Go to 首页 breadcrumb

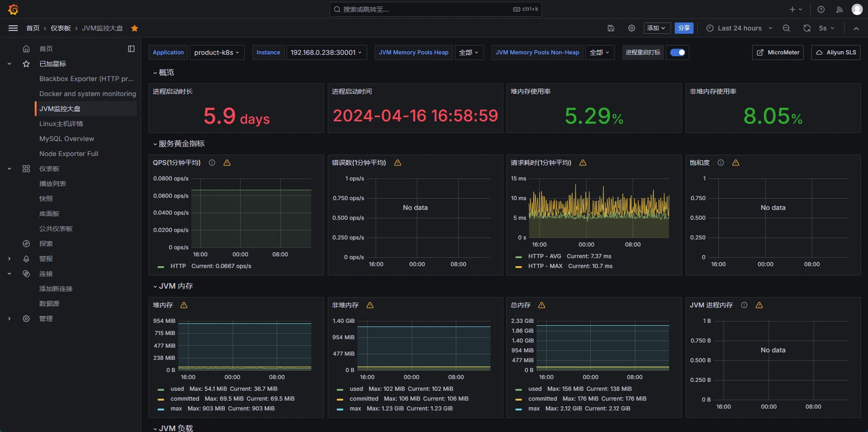33,28
